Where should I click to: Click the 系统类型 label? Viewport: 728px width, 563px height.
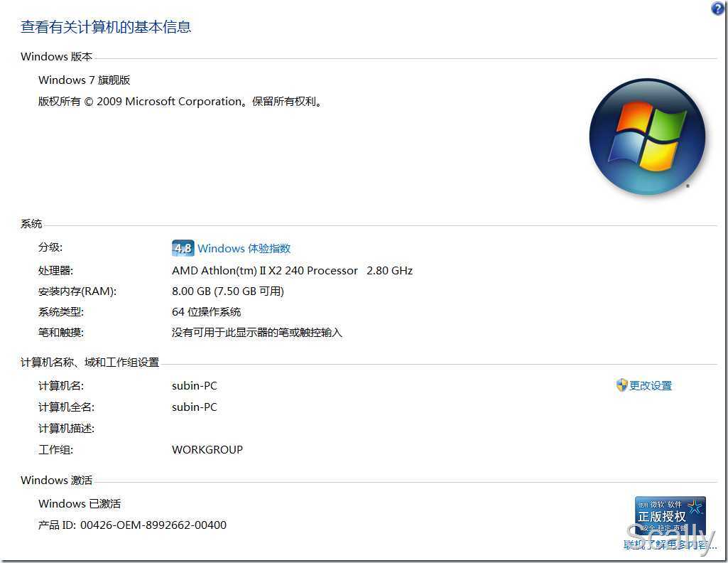pyautogui.click(x=61, y=311)
